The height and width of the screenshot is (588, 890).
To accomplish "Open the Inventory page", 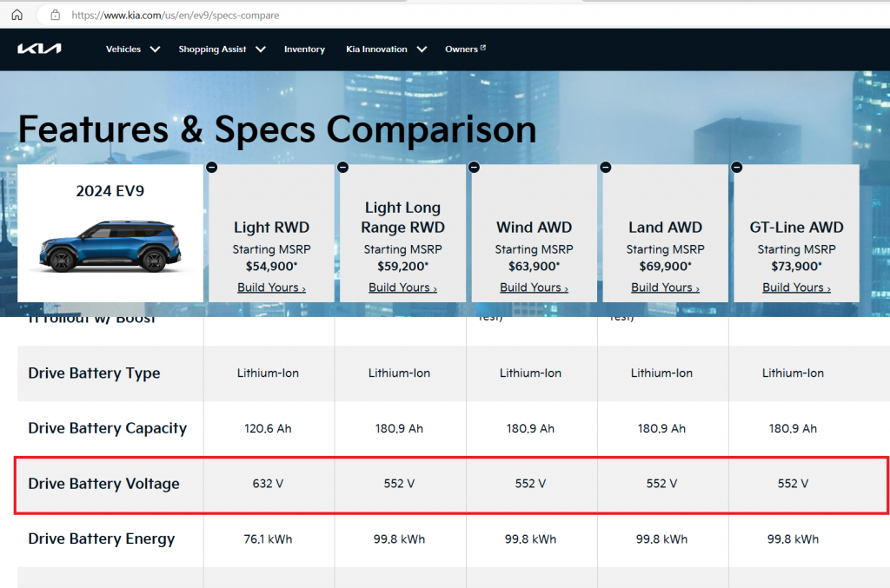I will click(304, 50).
